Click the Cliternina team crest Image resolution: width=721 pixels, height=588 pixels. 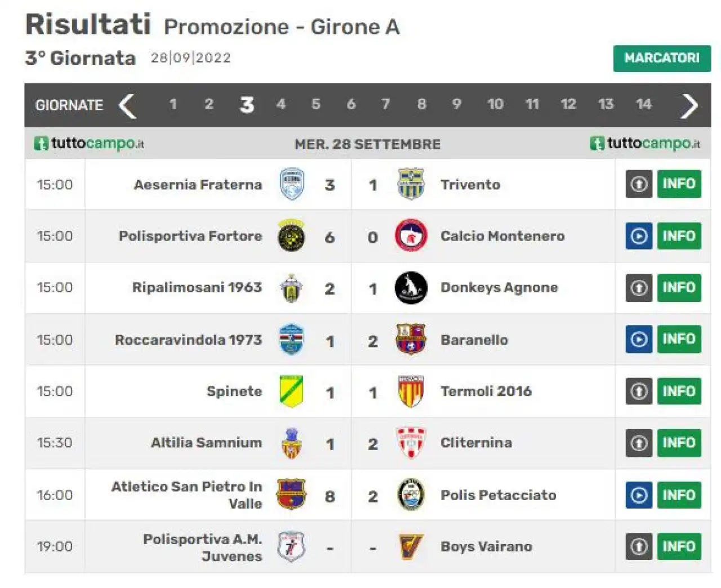point(411,443)
